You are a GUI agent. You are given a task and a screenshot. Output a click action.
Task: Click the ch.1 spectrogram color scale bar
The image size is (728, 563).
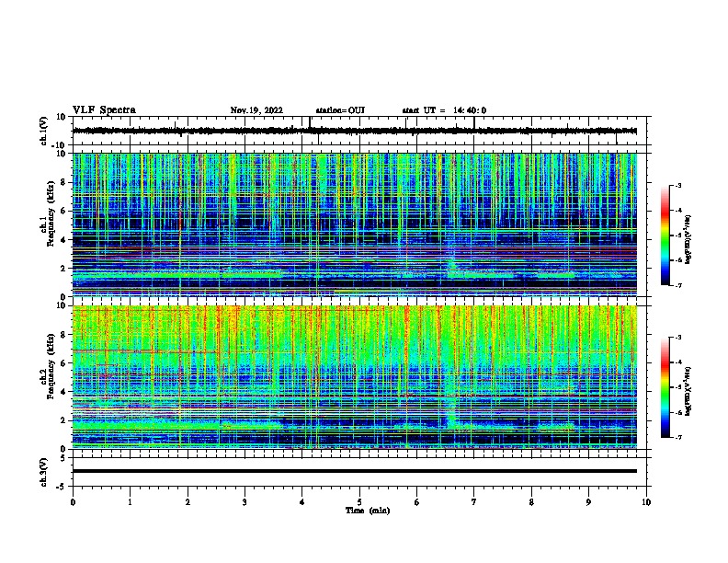[665, 236]
